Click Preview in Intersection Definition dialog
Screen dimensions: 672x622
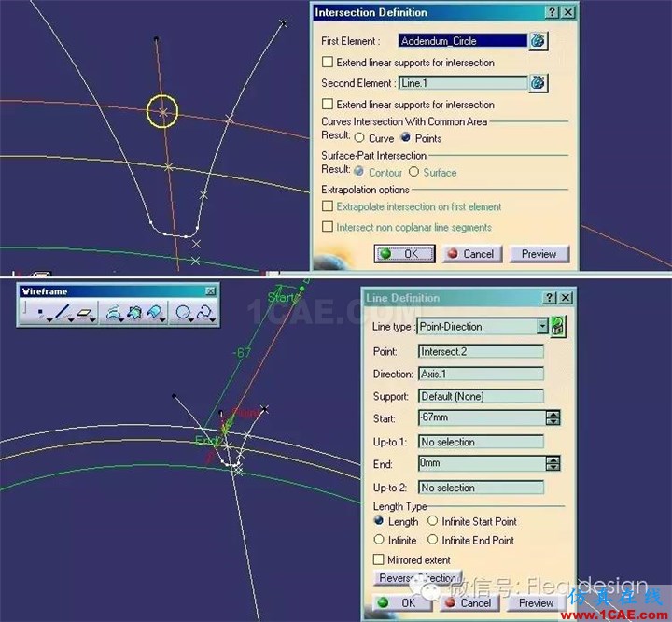pyautogui.click(x=539, y=253)
